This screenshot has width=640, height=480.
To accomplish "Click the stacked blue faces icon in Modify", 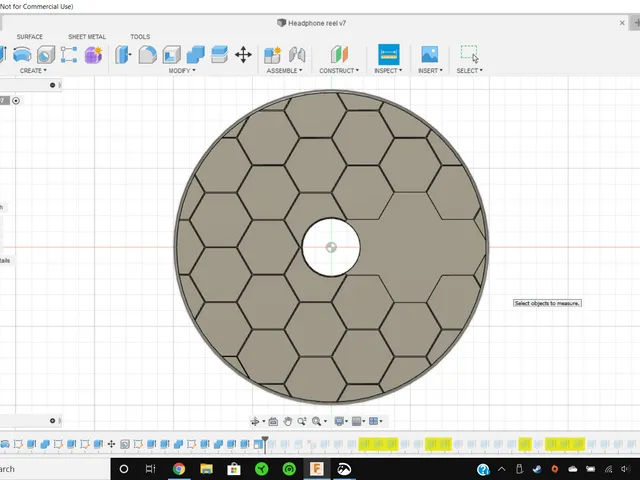I will point(219,54).
